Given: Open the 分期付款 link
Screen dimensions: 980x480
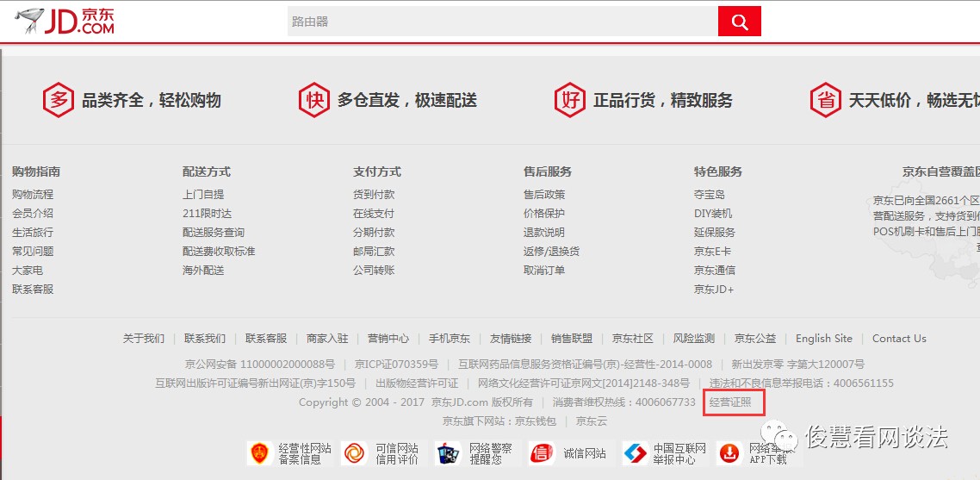Looking at the screenshot, I should (x=374, y=232).
